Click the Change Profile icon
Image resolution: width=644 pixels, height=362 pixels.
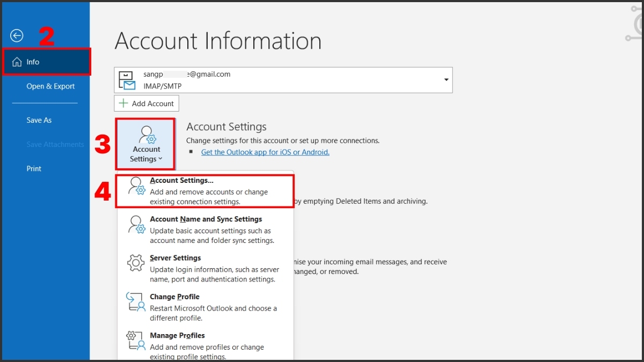(x=136, y=302)
